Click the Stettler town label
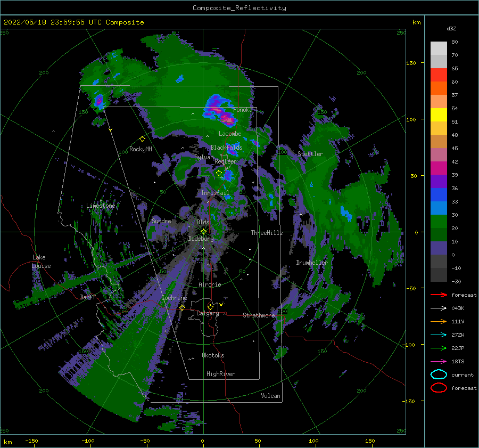This screenshot has height=448, width=479. point(310,154)
